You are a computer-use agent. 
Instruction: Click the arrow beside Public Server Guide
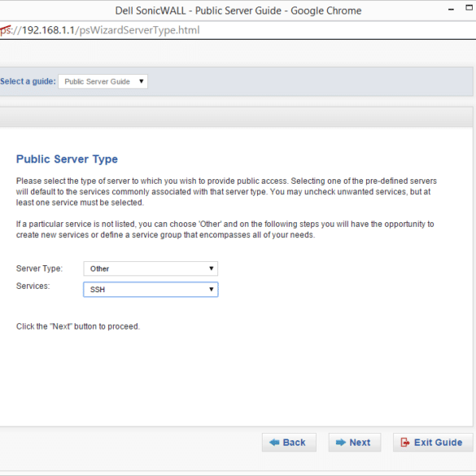pos(141,81)
